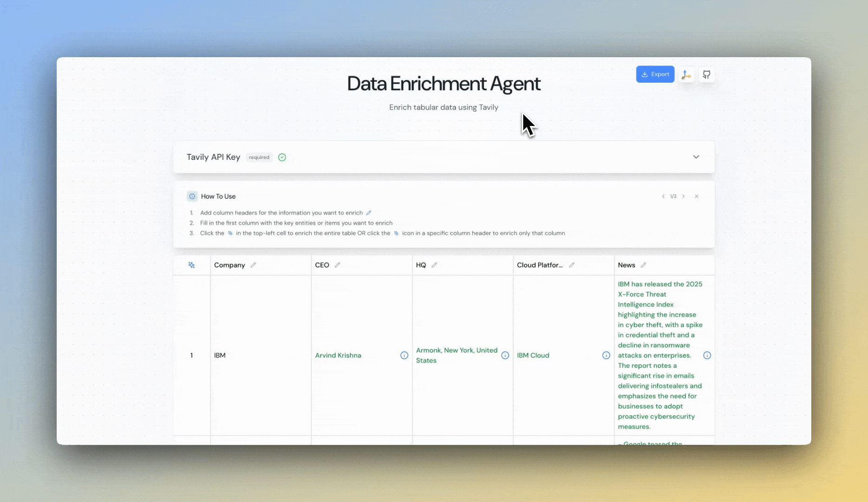
Task: Open the GitHub repository icon
Action: coord(706,74)
